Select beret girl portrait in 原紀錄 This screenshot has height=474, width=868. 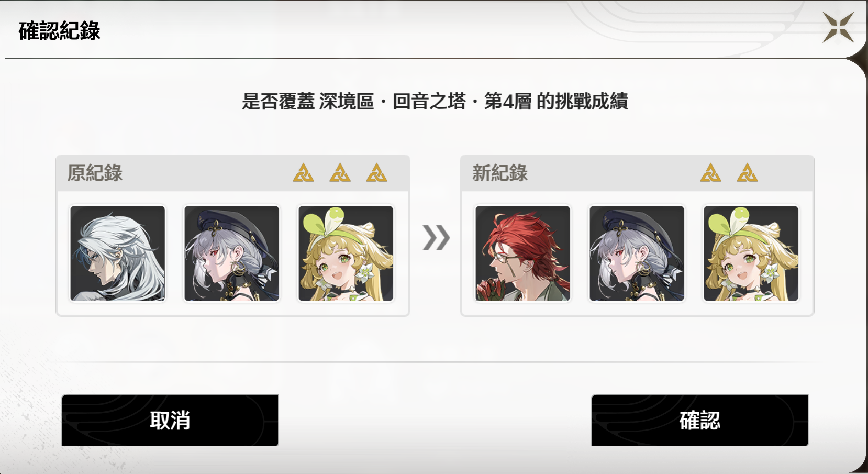pos(232,253)
